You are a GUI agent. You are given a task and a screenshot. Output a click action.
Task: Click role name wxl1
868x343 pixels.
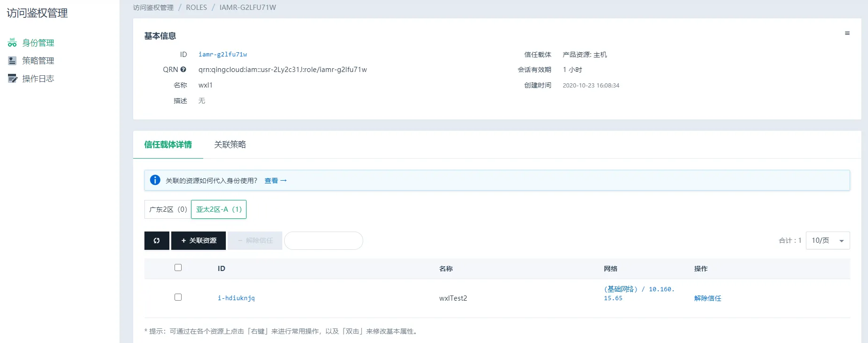pyautogui.click(x=206, y=85)
